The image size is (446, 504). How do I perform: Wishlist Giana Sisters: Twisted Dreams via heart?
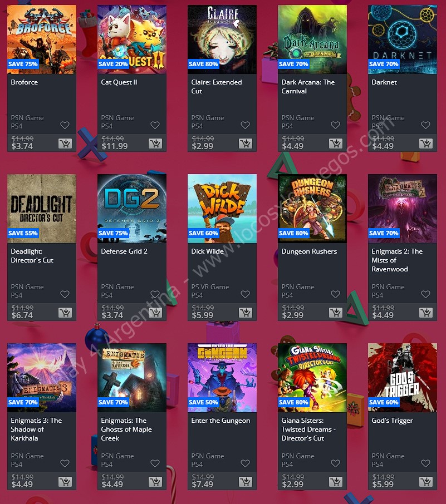pyautogui.click(x=335, y=463)
